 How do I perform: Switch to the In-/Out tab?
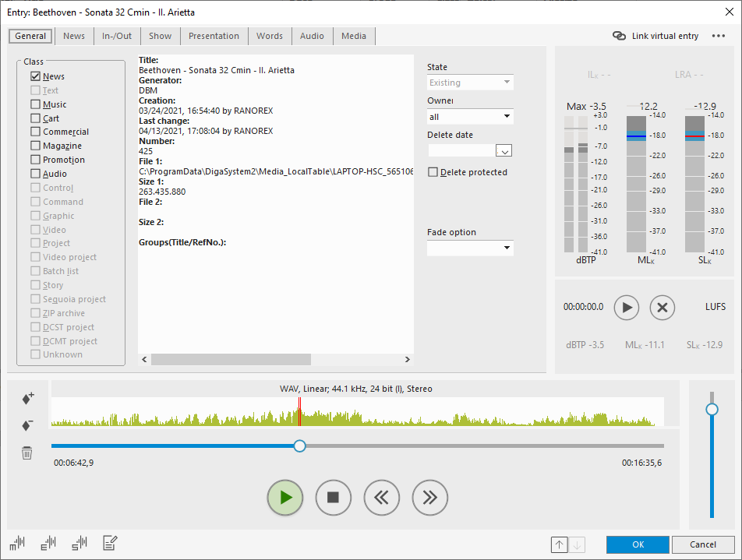(x=117, y=36)
